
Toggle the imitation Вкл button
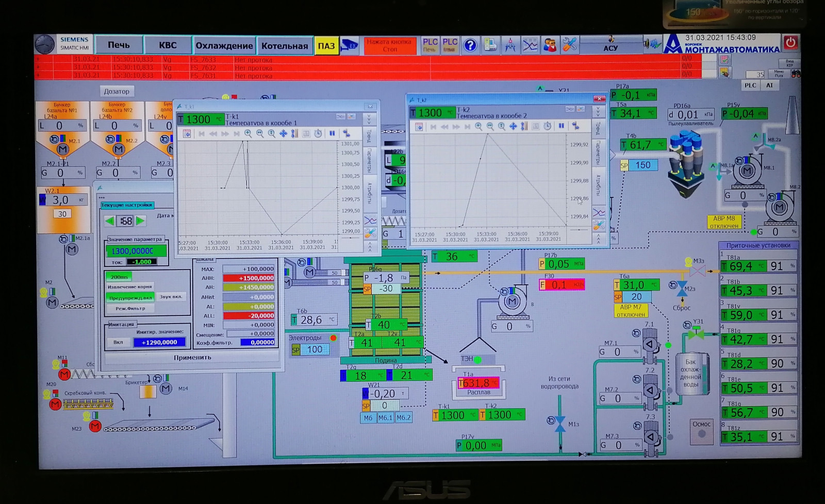pos(118,342)
